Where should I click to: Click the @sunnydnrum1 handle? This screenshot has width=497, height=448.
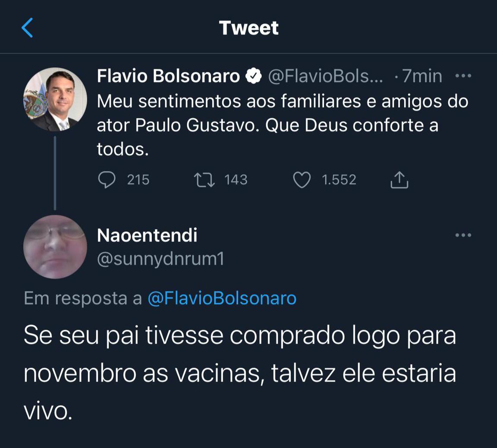click(160, 259)
